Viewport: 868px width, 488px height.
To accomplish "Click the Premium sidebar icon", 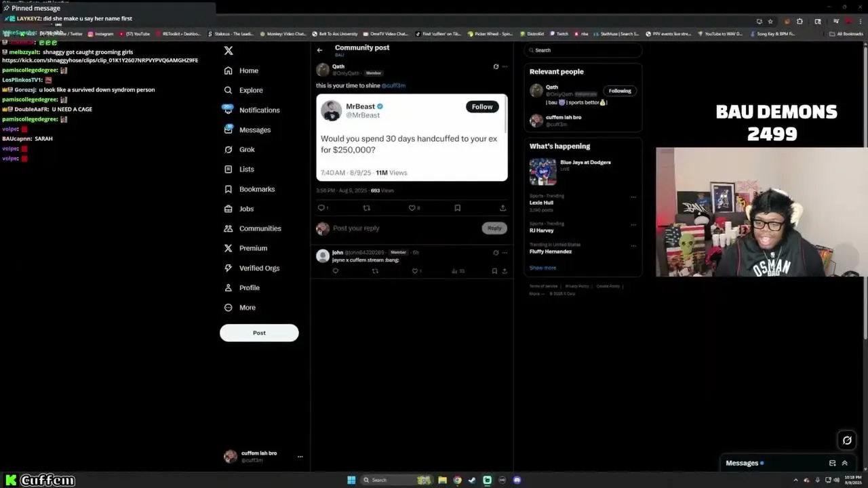I will click(x=229, y=248).
